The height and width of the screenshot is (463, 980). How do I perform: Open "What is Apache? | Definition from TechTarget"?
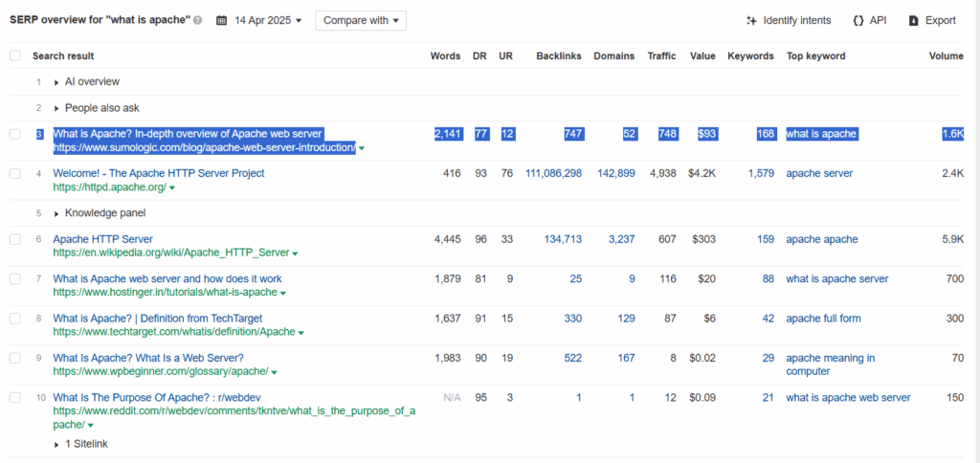[x=158, y=318]
